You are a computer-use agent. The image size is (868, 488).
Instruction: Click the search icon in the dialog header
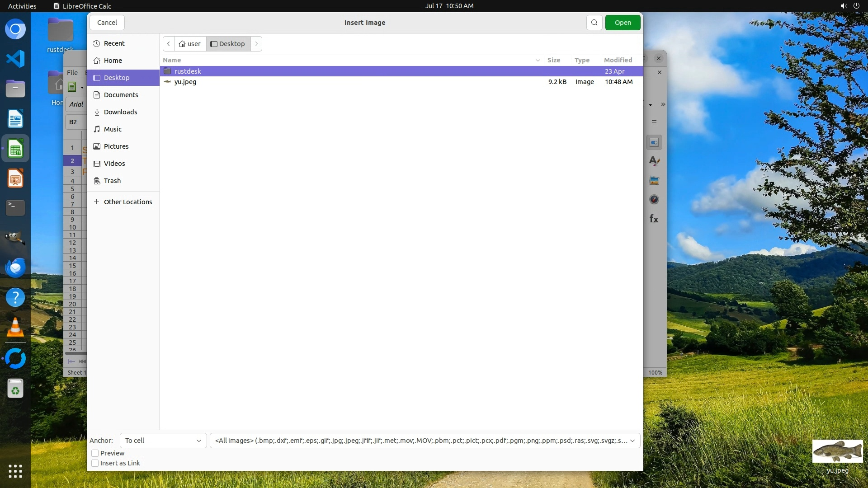tap(594, 23)
